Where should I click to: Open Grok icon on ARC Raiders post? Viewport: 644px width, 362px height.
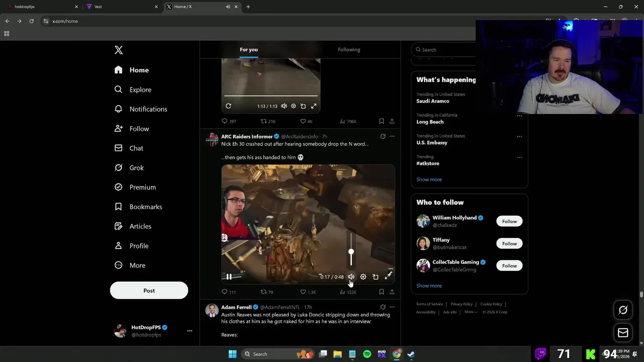[383, 136]
